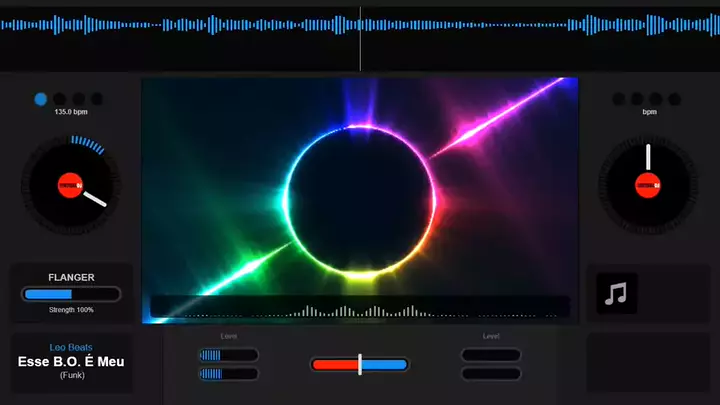Click the right turntable's red center label

[648, 184]
